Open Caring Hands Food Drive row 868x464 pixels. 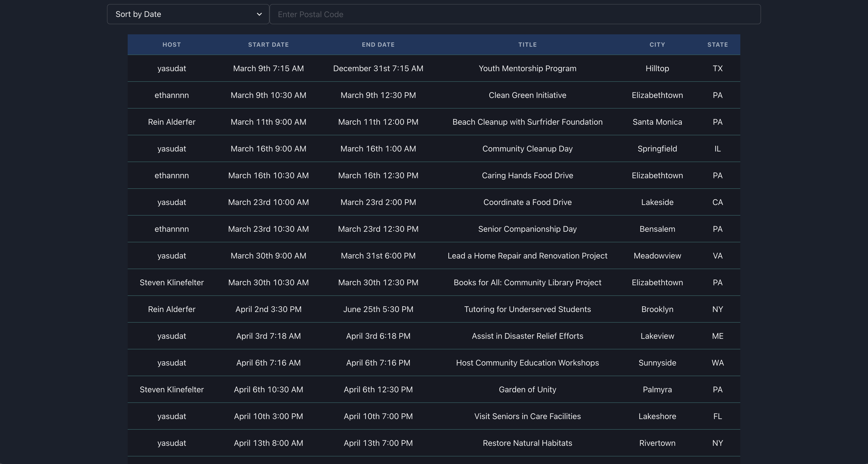527,175
